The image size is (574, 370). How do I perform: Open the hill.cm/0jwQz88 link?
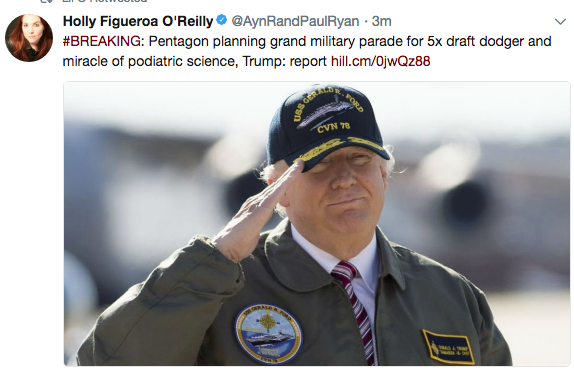coord(380,61)
